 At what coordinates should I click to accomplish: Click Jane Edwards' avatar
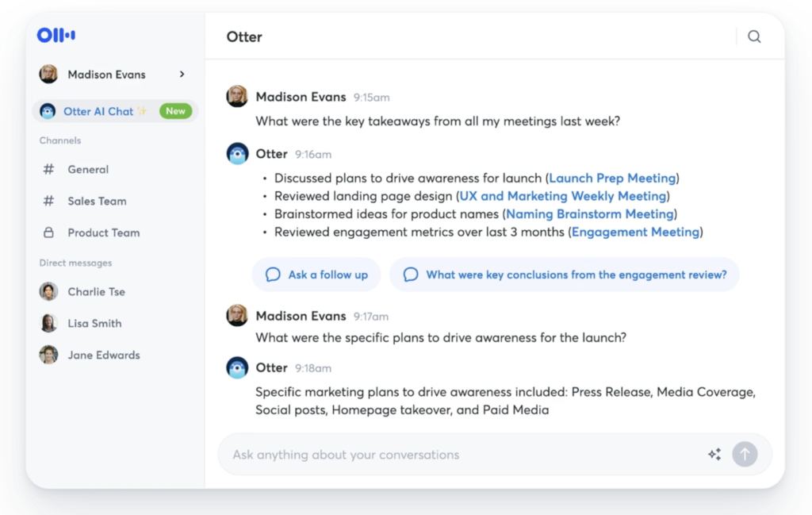(x=48, y=355)
